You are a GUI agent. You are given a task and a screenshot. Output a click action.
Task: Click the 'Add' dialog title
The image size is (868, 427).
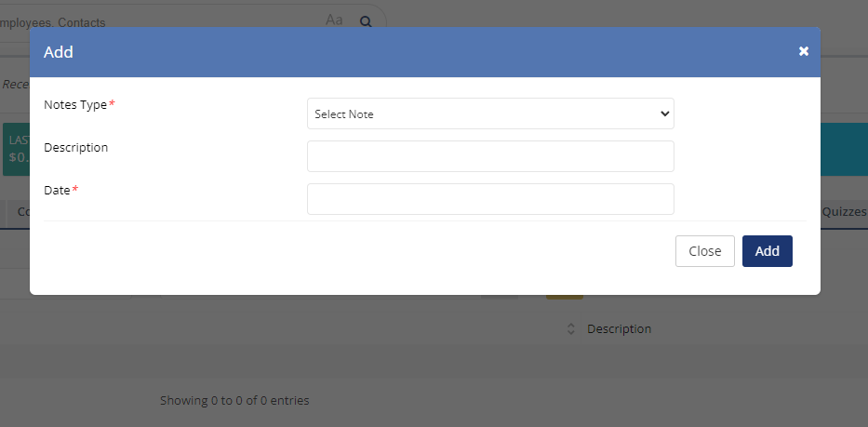coord(59,52)
